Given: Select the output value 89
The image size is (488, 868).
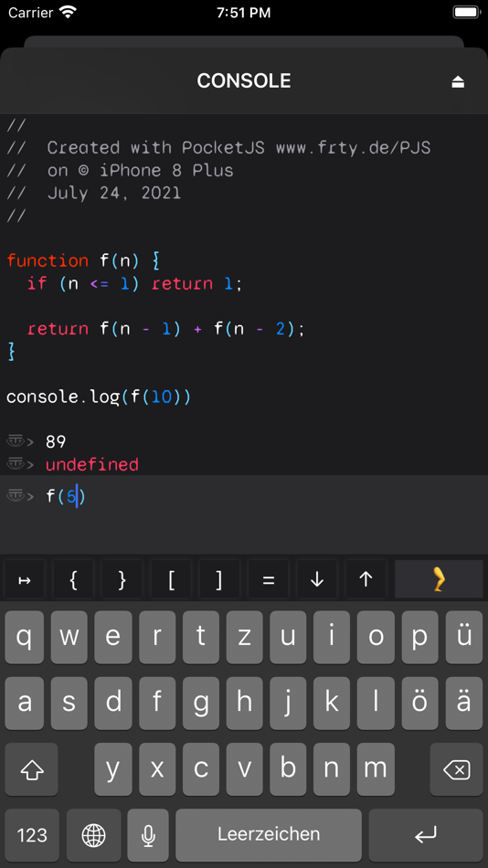Looking at the screenshot, I should tap(56, 441).
